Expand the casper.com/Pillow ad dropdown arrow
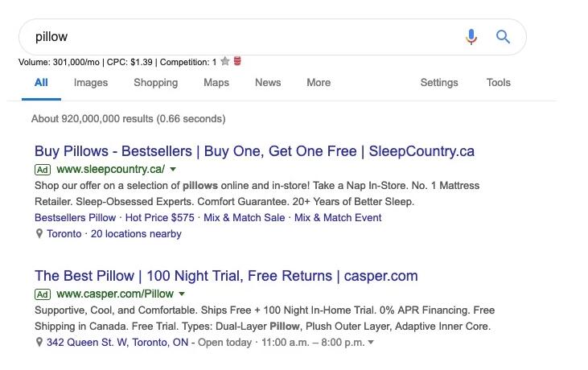 [x=182, y=294]
